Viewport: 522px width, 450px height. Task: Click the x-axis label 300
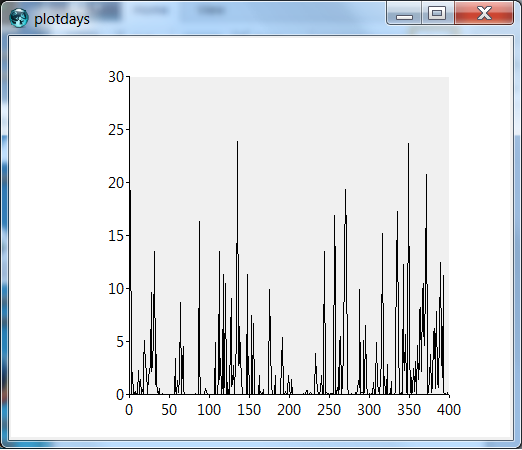click(x=369, y=410)
